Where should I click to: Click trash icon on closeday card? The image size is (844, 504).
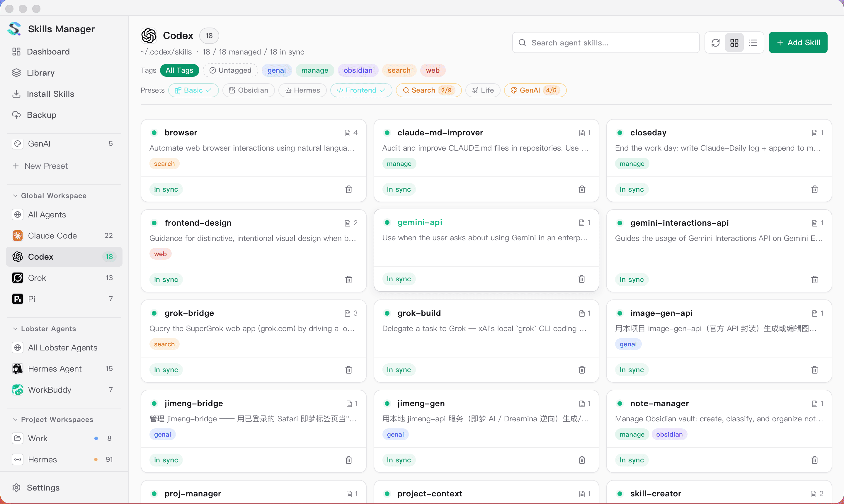tap(814, 189)
